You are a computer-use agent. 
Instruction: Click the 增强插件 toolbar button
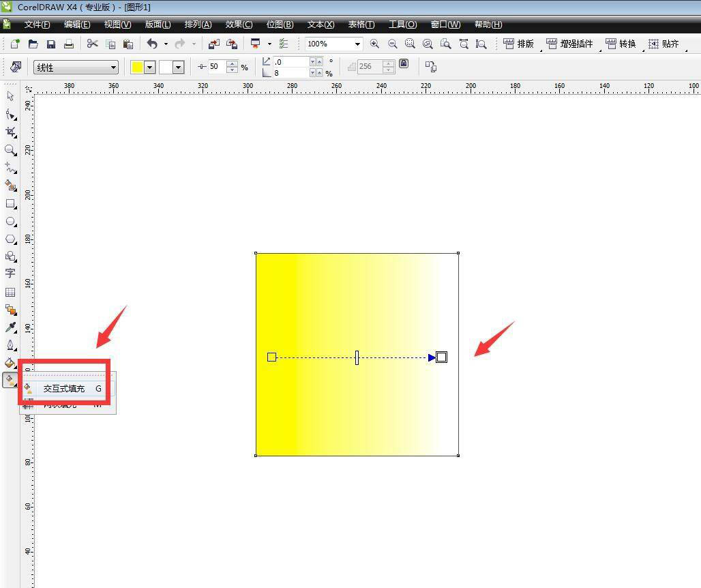pyautogui.click(x=569, y=44)
